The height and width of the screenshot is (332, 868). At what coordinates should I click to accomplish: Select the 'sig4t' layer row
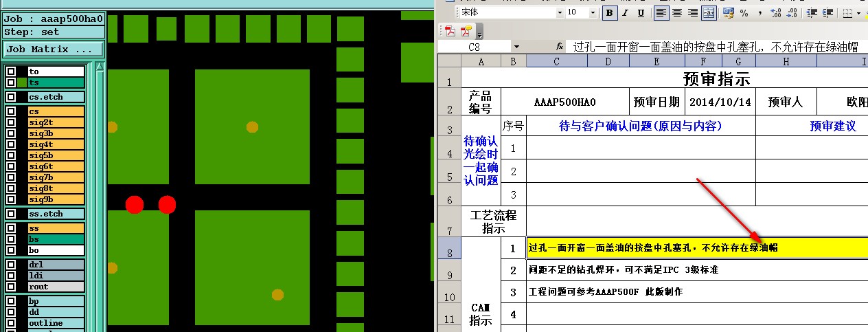click(56, 144)
